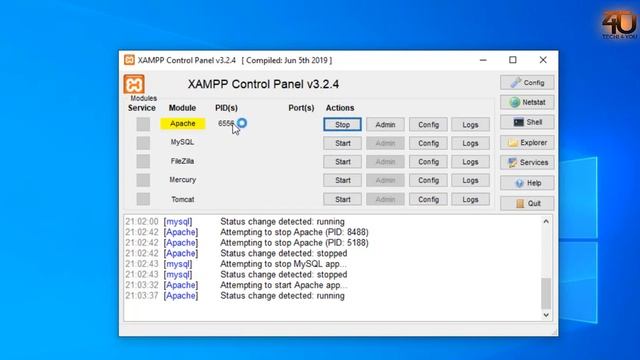The width and height of the screenshot is (640, 360).
Task: Open Apache Admin page
Action: [x=385, y=124]
